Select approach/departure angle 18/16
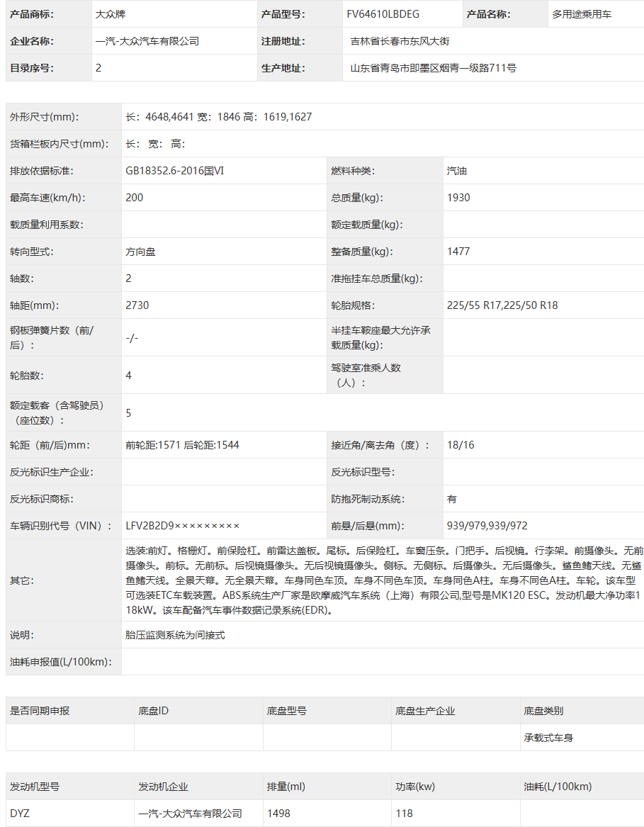The image size is (644, 827). click(461, 445)
